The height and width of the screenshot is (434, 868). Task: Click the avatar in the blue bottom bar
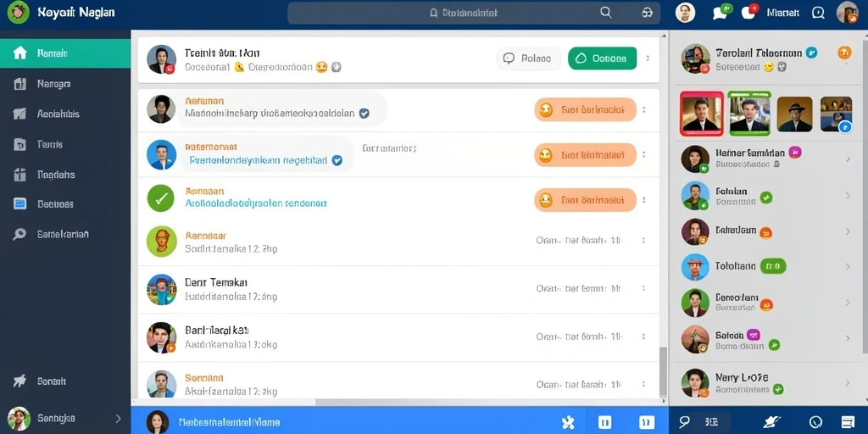pyautogui.click(x=157, y=422)
